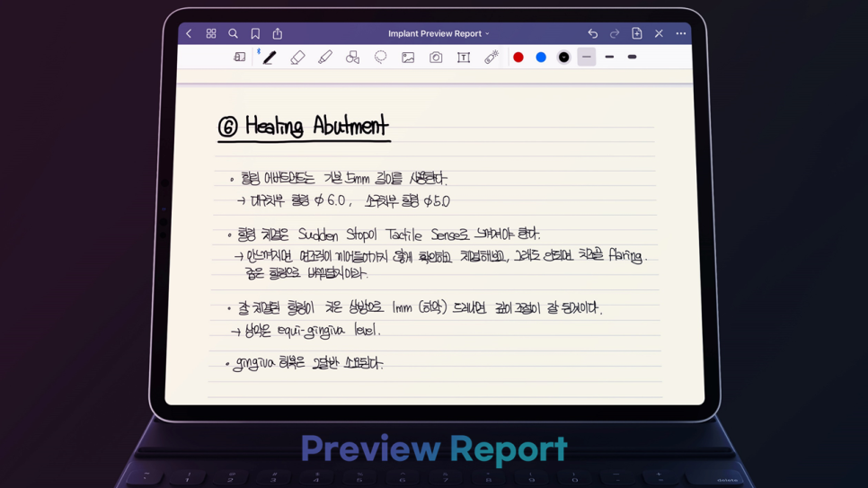This screenshot has height=488, width=868.
Task: Activate the laser pointer tool
Action: click(x=492, y=58)
